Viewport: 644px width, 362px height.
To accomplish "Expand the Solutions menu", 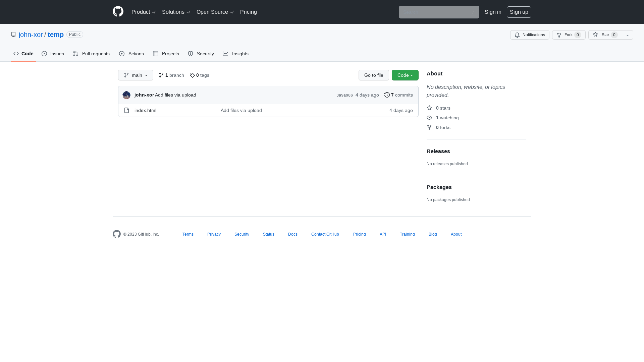I will click(x=176, y=12).
